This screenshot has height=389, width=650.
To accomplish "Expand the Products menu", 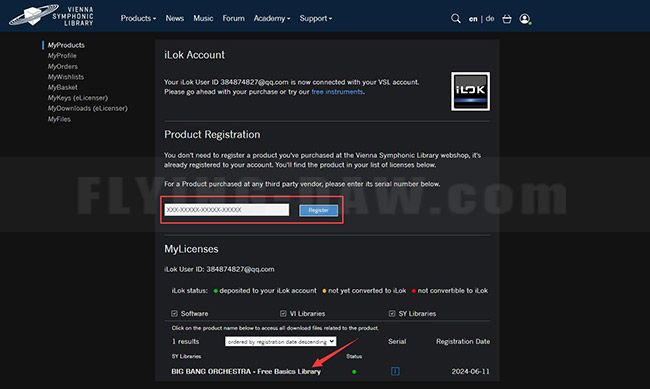I will tap(138, 19).
